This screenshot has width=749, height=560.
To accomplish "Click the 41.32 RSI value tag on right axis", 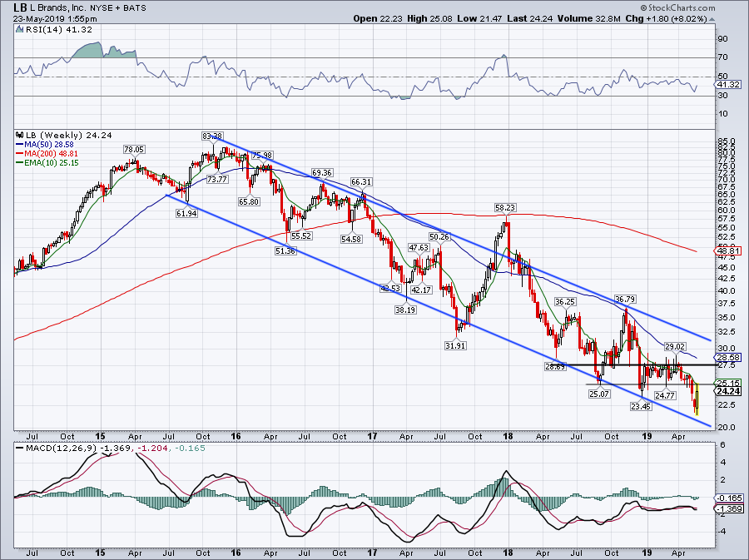I will coord(728,85).
